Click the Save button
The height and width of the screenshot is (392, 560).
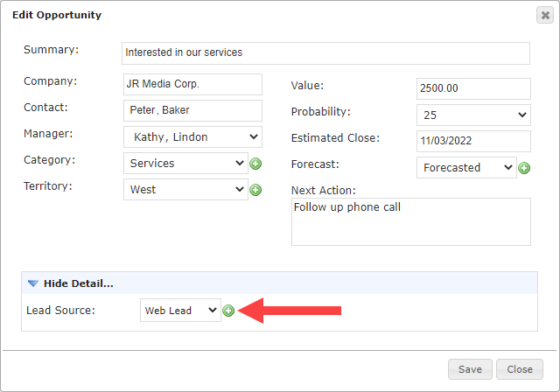click(x=470, y=369)
